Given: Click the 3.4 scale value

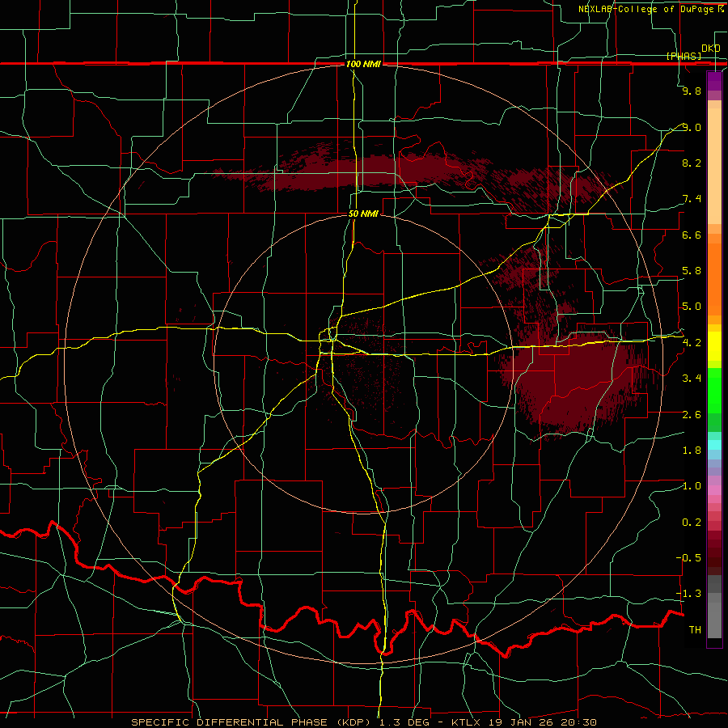Looking at the screenshot, I should pos(692,379).
